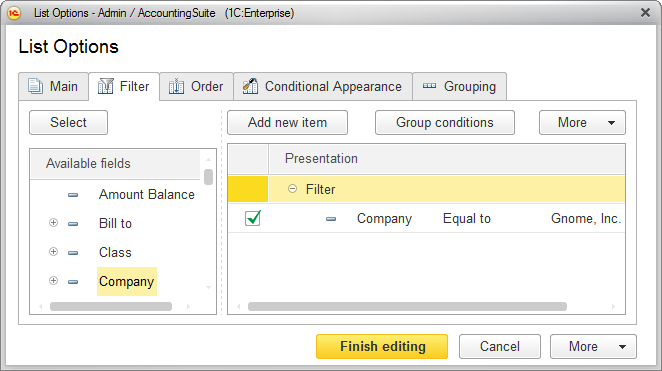
Task: Click the field icon next to Amount Balance
Action: pos(73,195)
